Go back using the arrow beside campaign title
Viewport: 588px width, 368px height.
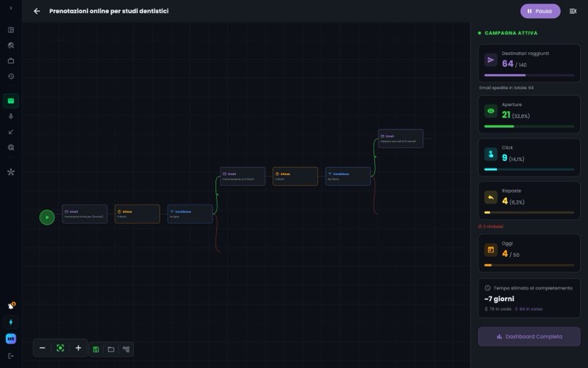[37, 11]
